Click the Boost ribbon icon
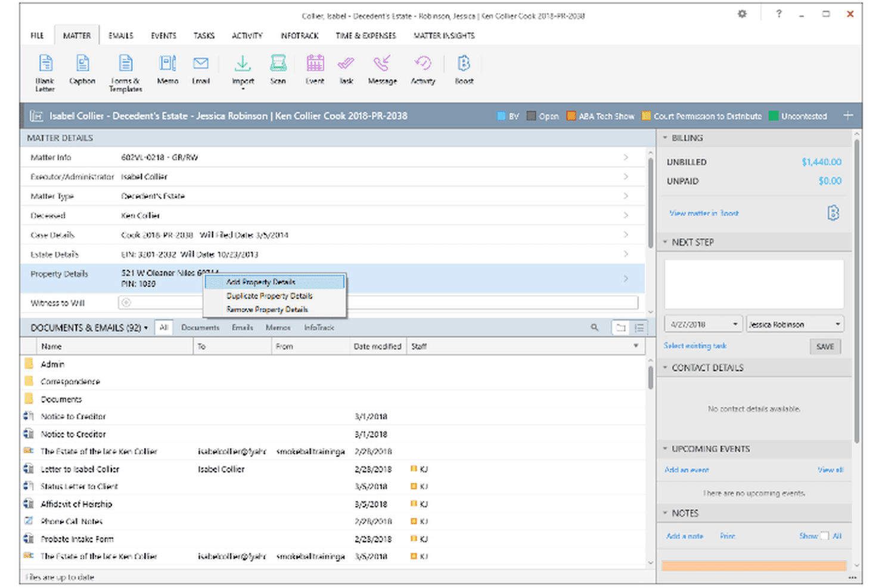882x588 pixels. coord(464,70)
